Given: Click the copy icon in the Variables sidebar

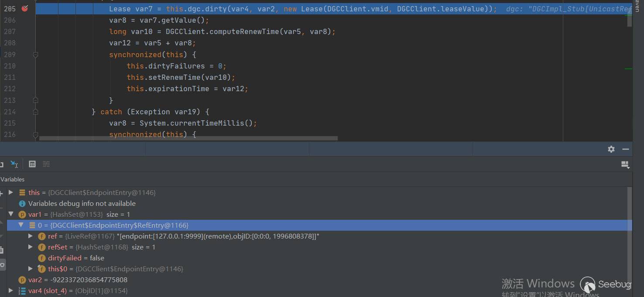Looking at the screenshot, I should (x=2, y=250).
